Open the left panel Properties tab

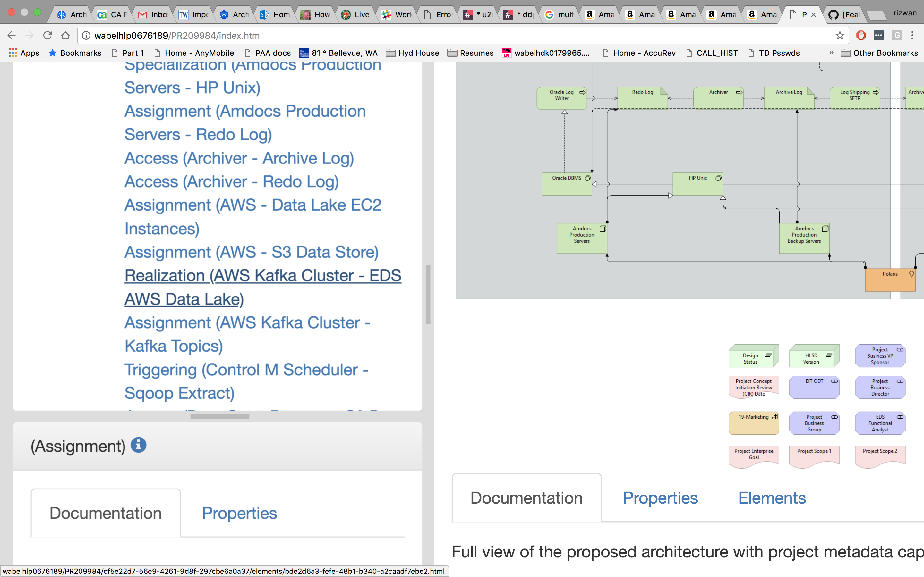[239, 513]
